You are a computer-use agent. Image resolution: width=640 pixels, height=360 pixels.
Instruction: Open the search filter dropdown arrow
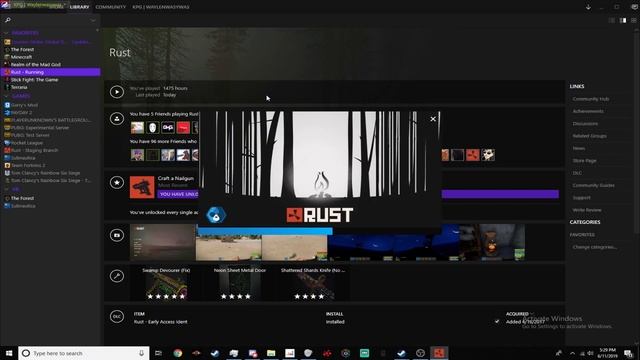point(93,20)
